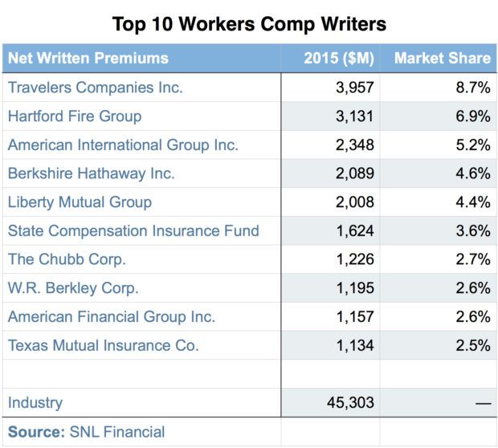Select State Compensation Insurance Fund cell

pyautogui.click(x=133, y=231)
